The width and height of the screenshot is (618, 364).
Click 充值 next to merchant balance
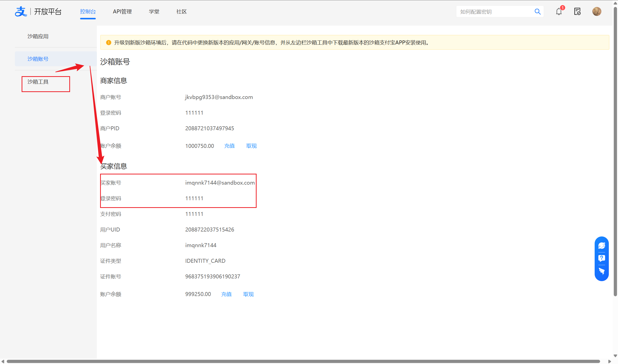229,146
